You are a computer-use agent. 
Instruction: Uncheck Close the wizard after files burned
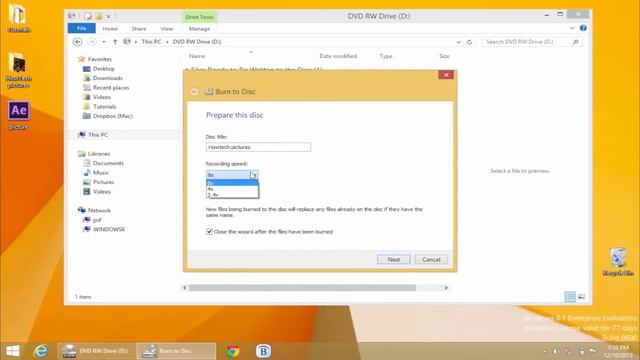point(209,231)
